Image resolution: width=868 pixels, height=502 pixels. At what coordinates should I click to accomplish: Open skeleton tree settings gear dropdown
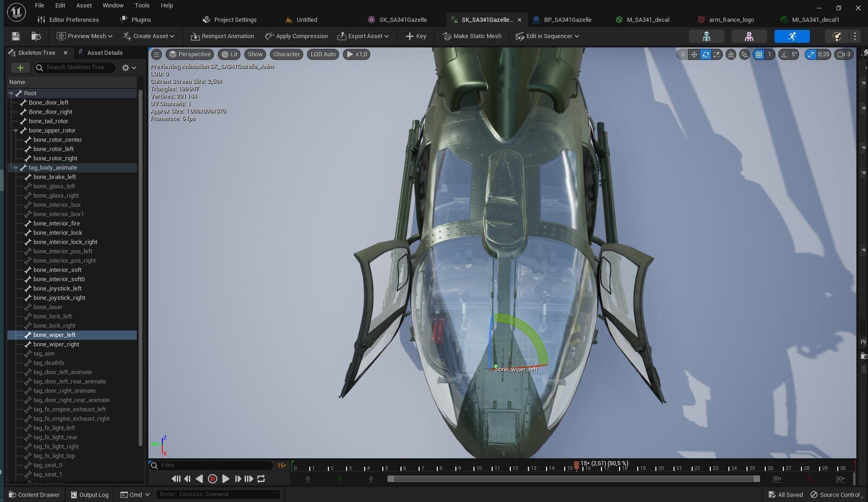(x=129, y=68)
